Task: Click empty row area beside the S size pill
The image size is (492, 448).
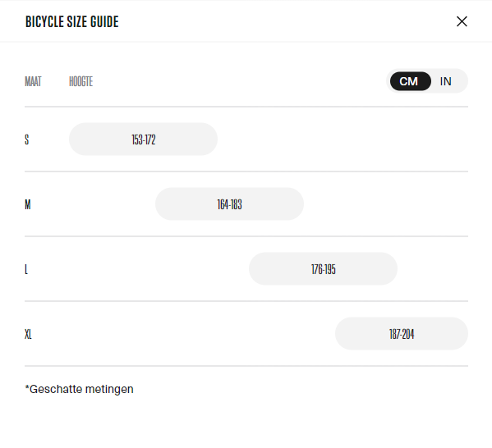Action: click(x=342, y=139)
